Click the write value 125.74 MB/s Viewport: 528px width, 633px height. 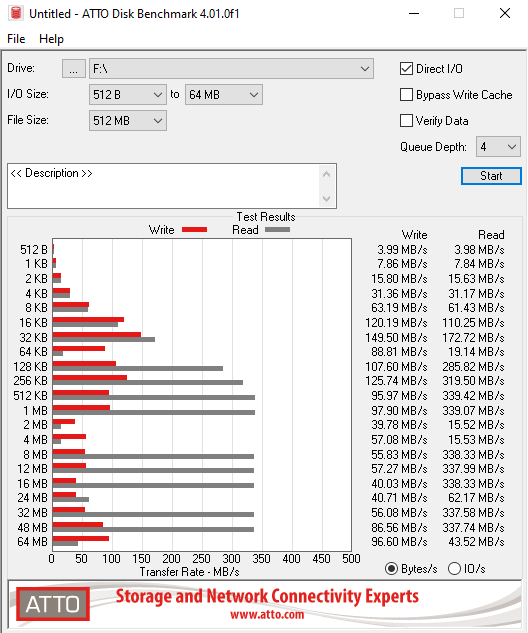(396, 381)
